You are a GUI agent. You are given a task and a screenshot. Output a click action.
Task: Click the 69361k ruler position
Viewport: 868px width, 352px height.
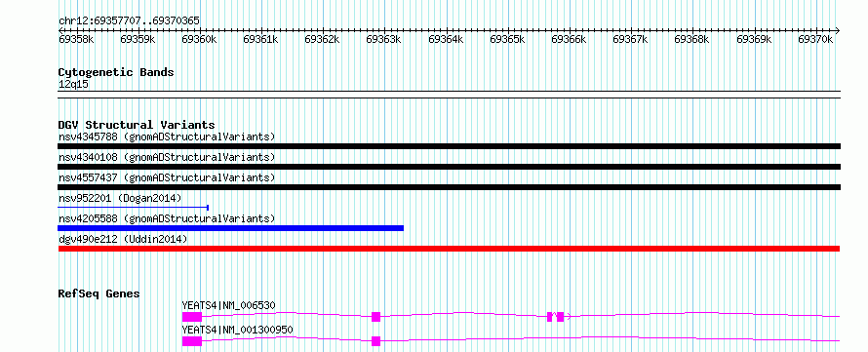point(260,39)
